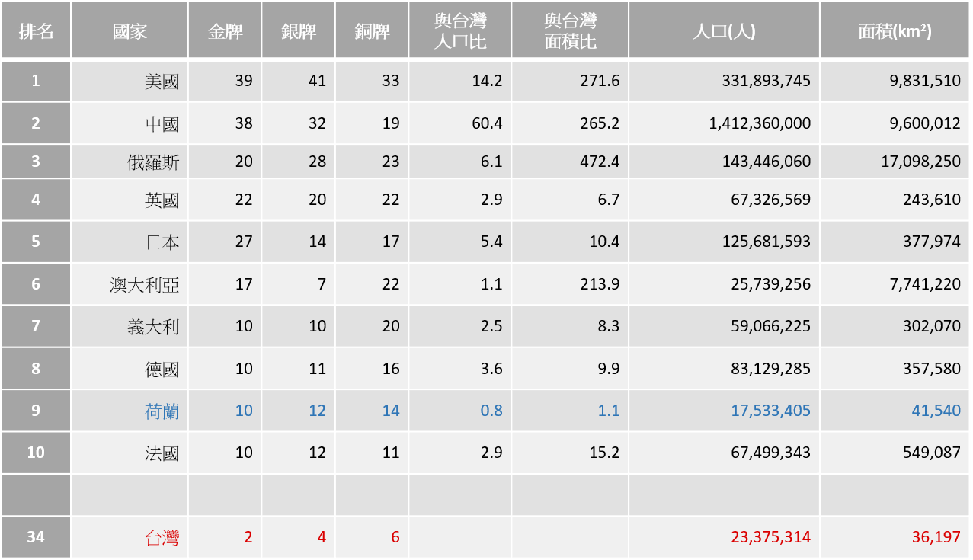Click the 與台灣人口比 header cell
The height and width of the screenshot is (560, 973).
[459, 31]
